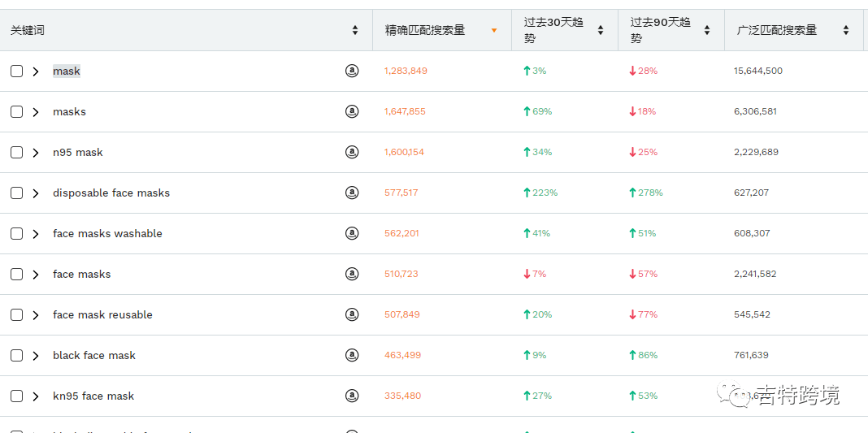Expand the disposable face masks row
This screenshot has width=868, height=433.
(x=36, y=193)
